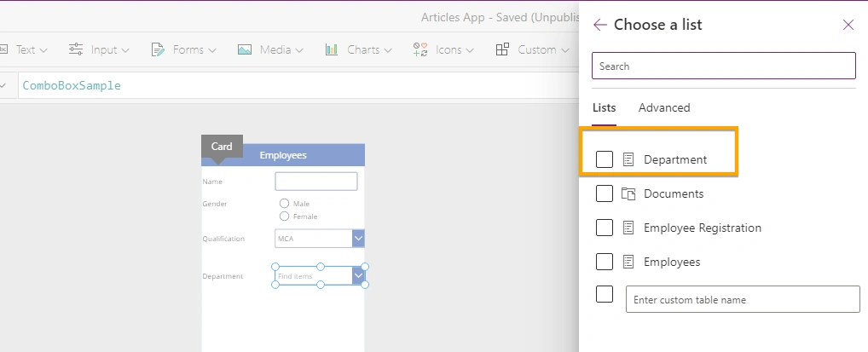Check the Documents library checkbox
Image resolution: width=868 pixels, height=352 pixels.
[605, 193]
